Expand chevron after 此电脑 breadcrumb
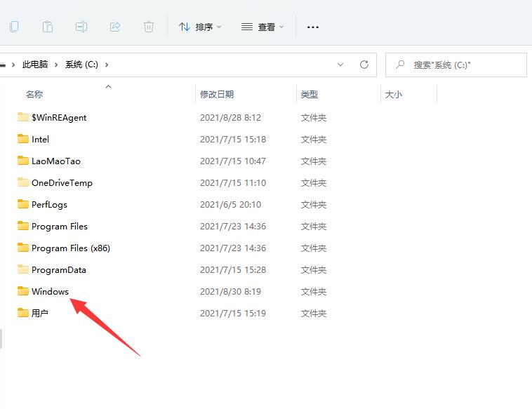Viewport: 532px width, 409px height. (56, 65)
